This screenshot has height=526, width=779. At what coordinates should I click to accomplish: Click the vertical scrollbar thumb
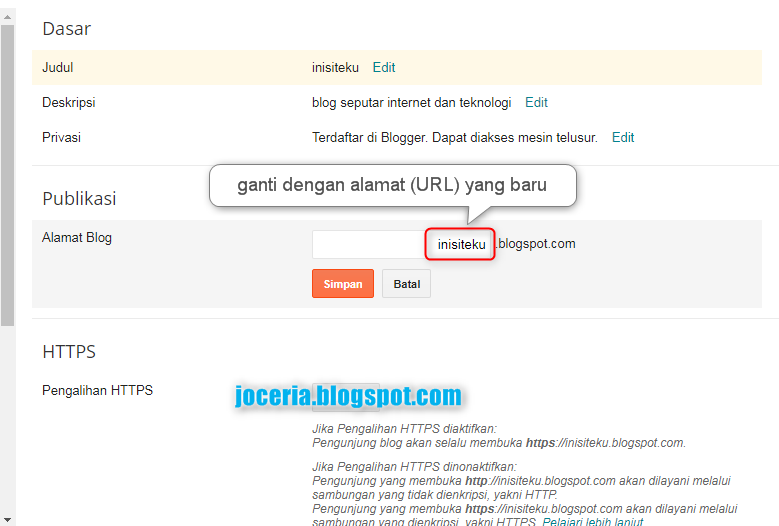tap(7, 175)
